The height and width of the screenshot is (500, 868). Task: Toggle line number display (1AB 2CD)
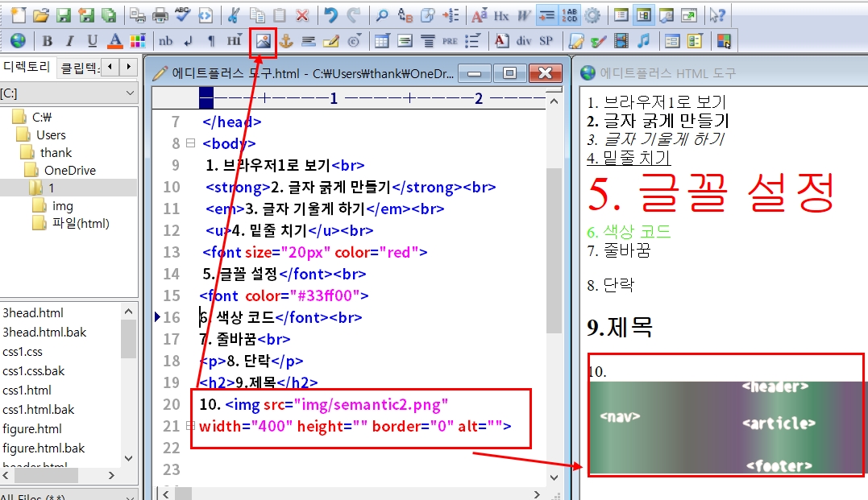[x=570, y=15]
